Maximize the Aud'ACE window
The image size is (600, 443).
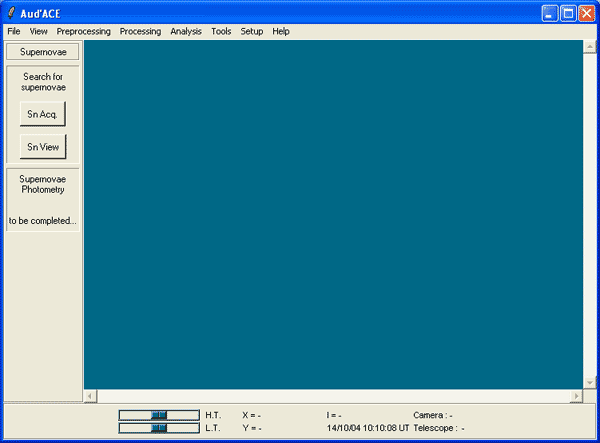tap(568, 14)
